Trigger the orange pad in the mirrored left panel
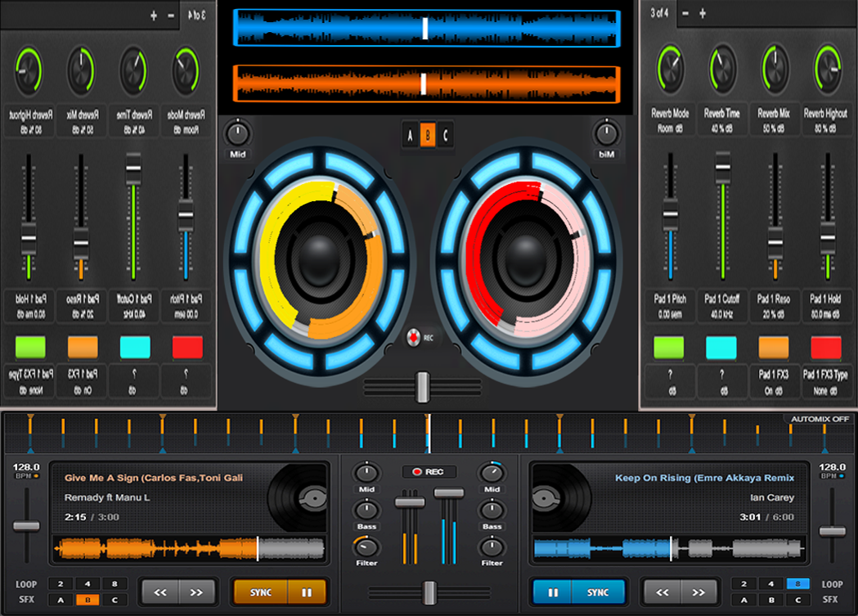This screenshot has width=858, height=616. pyautogui.click(x=83, y=348)
